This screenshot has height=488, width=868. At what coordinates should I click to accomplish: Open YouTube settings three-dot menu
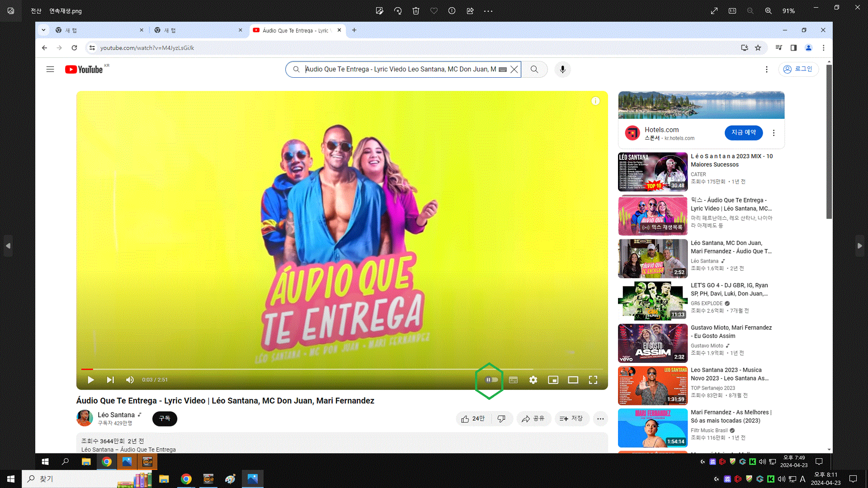tap(767, 69)
